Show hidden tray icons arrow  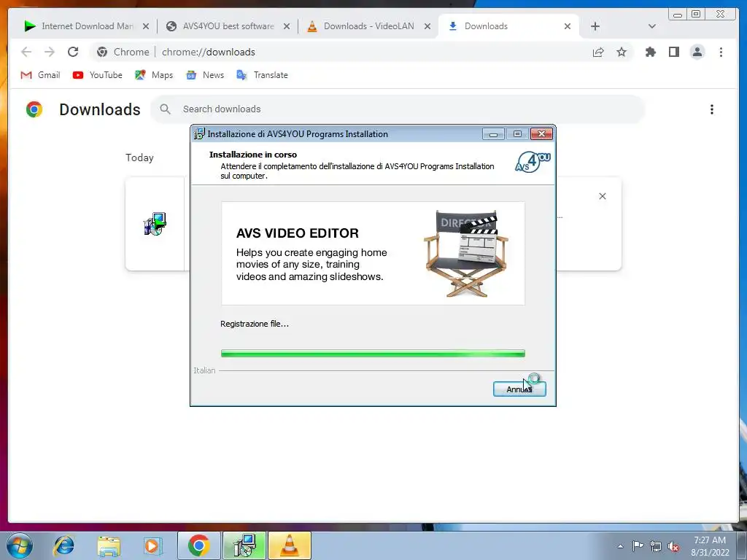tap(620, 546)
